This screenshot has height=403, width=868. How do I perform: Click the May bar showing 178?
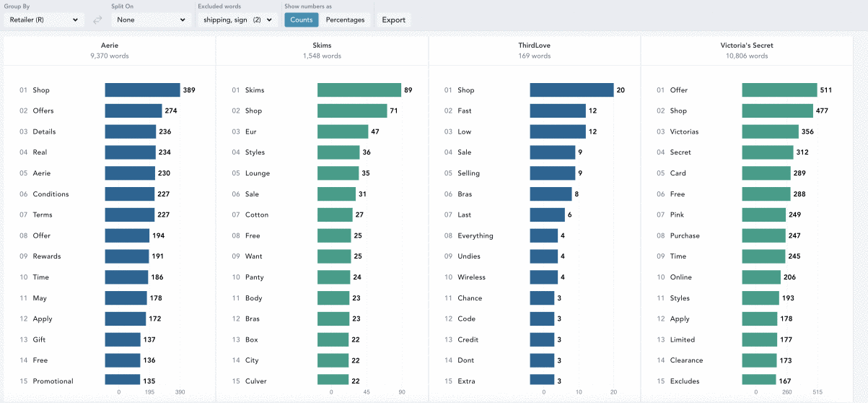[126, 298]
